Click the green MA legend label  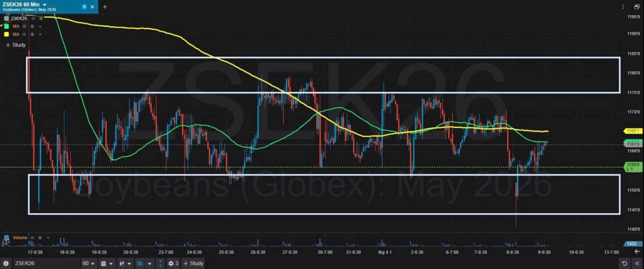pyautogui.click(x=15, y=26)
